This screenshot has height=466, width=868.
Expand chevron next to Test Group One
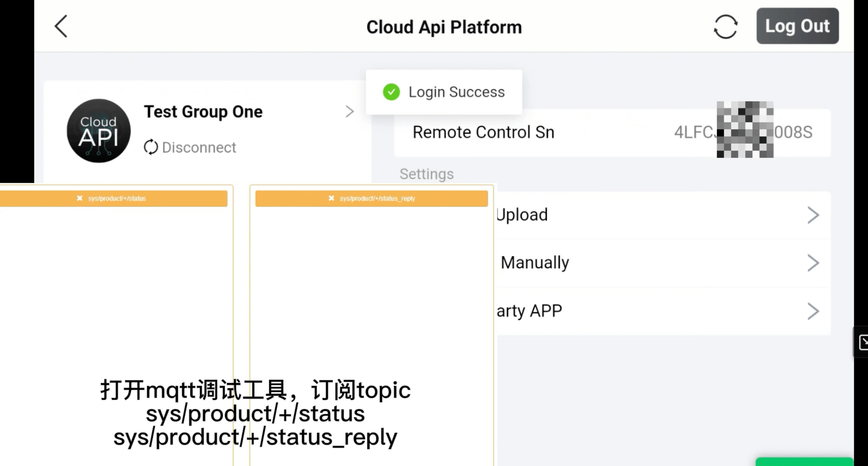click(350, 112)
